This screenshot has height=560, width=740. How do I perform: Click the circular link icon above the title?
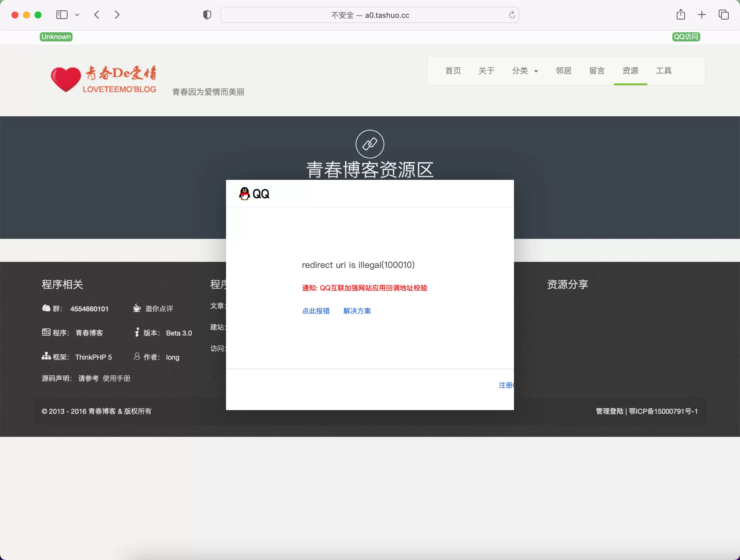(x=370, y=144)
